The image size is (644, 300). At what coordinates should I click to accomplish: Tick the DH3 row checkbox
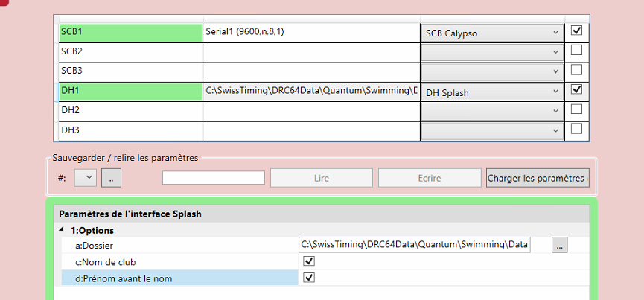tap(576, 129)
